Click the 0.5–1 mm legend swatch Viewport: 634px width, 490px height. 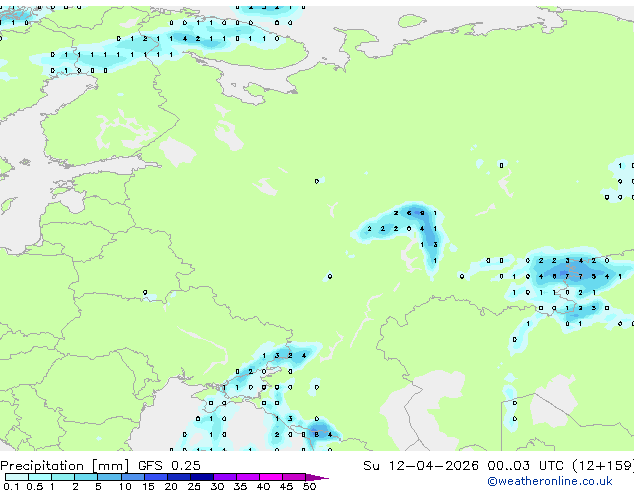click(x=40, y=477)
